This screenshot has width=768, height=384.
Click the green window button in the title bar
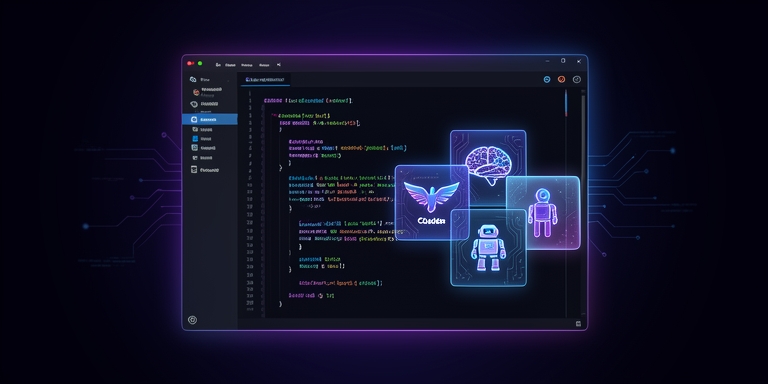[x=200, y=63]
